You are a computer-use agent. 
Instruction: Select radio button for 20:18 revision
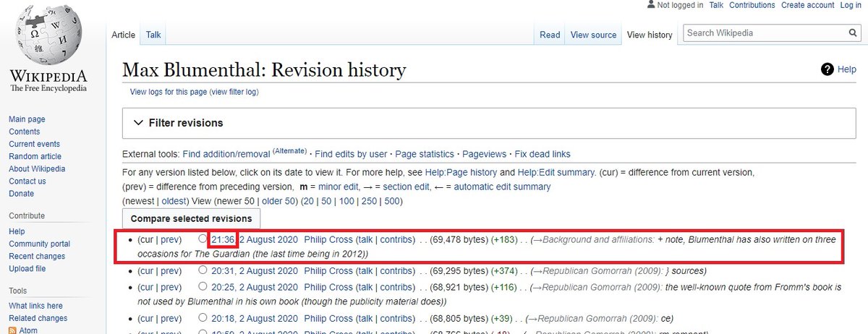tap(203, 318)
